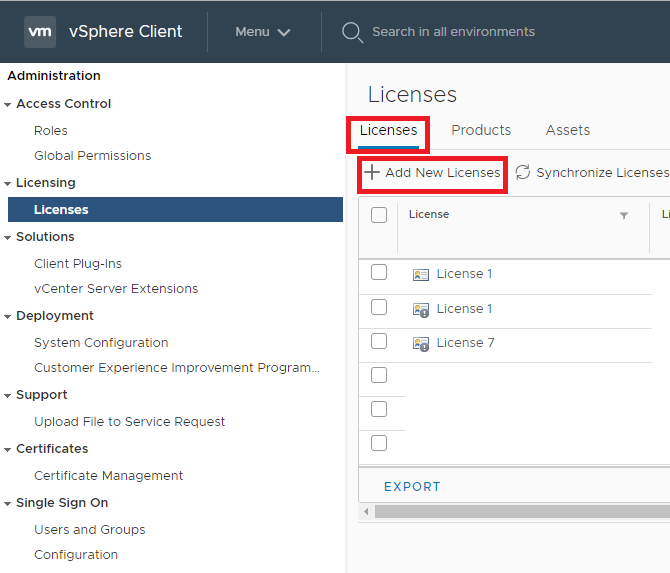Open Upload File to Service Request
Viewport: 670px width, 573px height.
pos(129,422)
